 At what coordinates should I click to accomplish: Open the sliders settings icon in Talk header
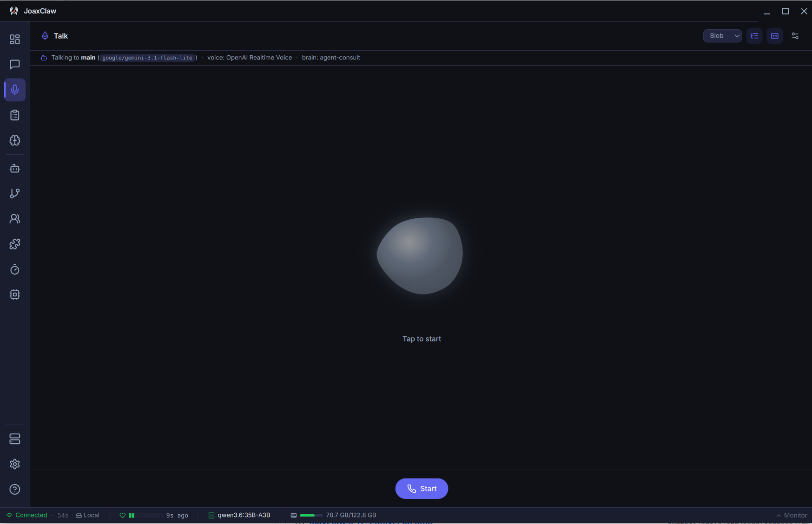(795, 36)
